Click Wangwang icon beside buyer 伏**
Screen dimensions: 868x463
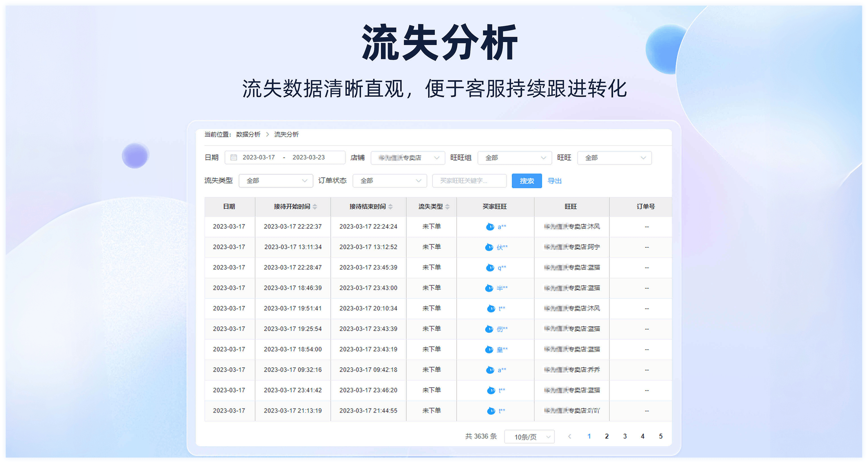[489, 247]
